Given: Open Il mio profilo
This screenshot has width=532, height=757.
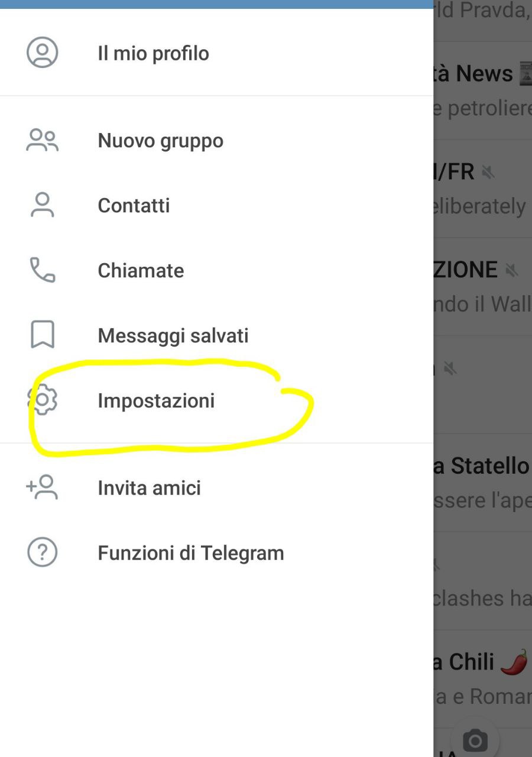Looking at the screenshot, I should click(153, 53).
